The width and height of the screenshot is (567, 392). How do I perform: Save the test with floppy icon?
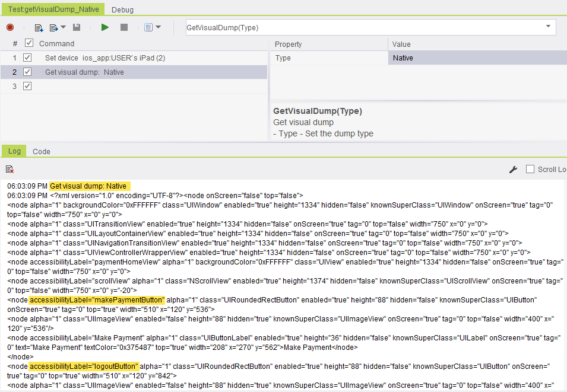(x=77, y=27)
